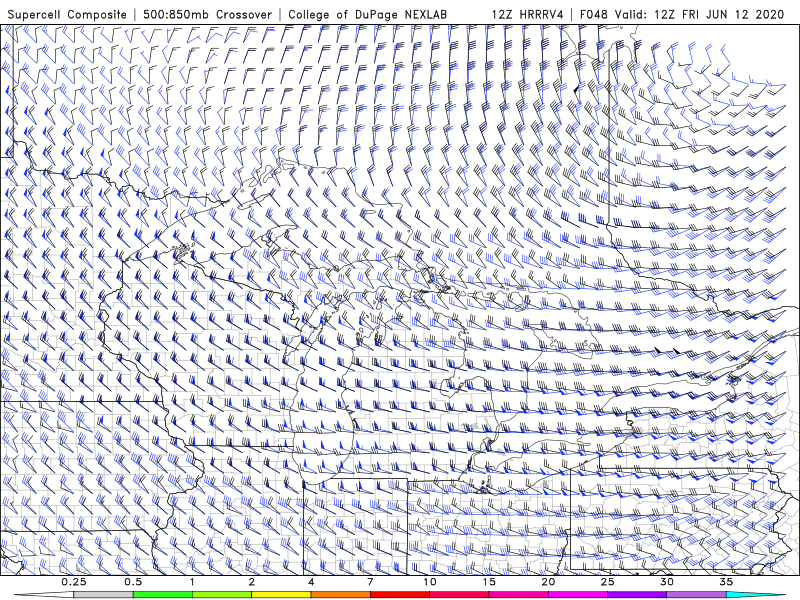
Task: Click the 'College of DuPage NEXLAB' label
Action: click(x=367, y=15)
